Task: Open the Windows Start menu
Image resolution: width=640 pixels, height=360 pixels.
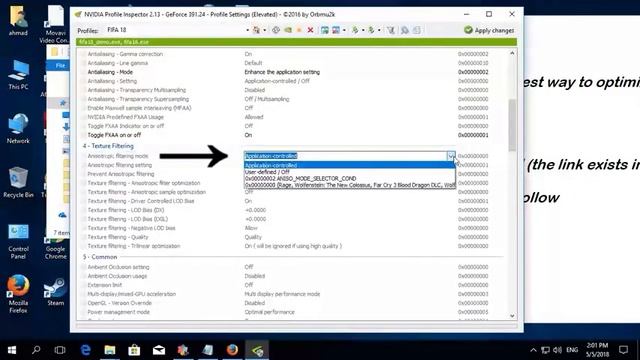Action: (x=12, y=350)
